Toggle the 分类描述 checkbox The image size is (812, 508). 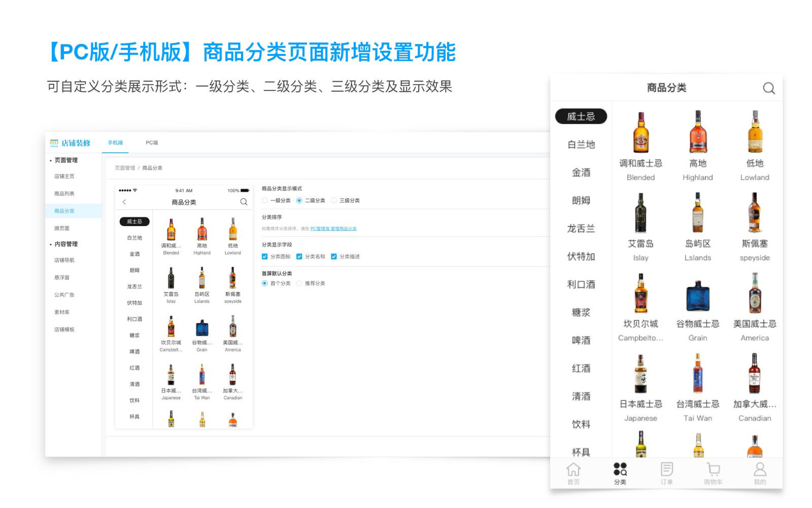point(334,257)
